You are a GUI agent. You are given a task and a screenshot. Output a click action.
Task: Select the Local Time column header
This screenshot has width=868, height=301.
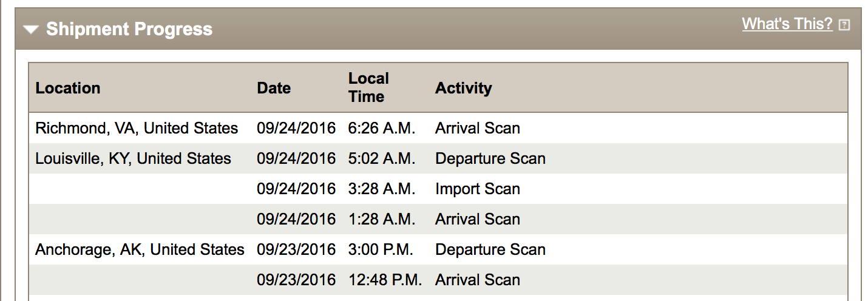click(368, 87)
